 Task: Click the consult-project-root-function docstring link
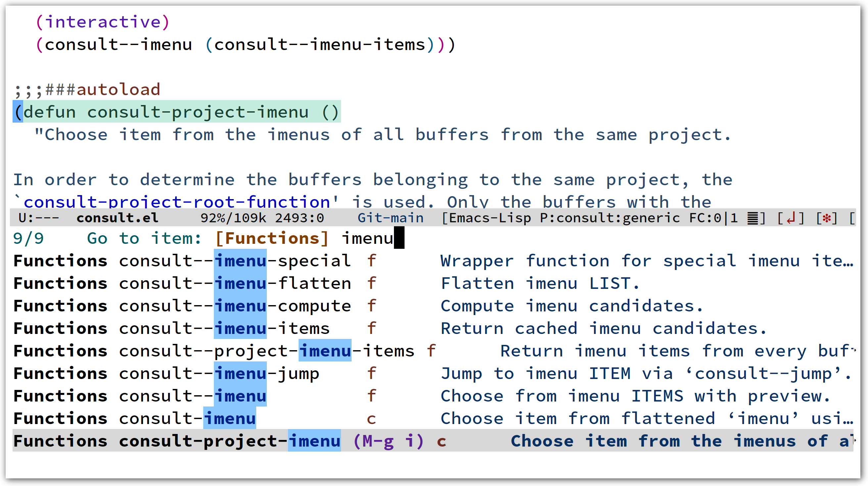pos(176,202)
